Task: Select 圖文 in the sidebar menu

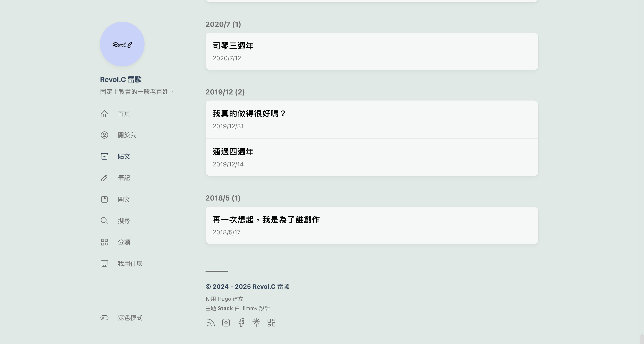Action: [124, 199]
